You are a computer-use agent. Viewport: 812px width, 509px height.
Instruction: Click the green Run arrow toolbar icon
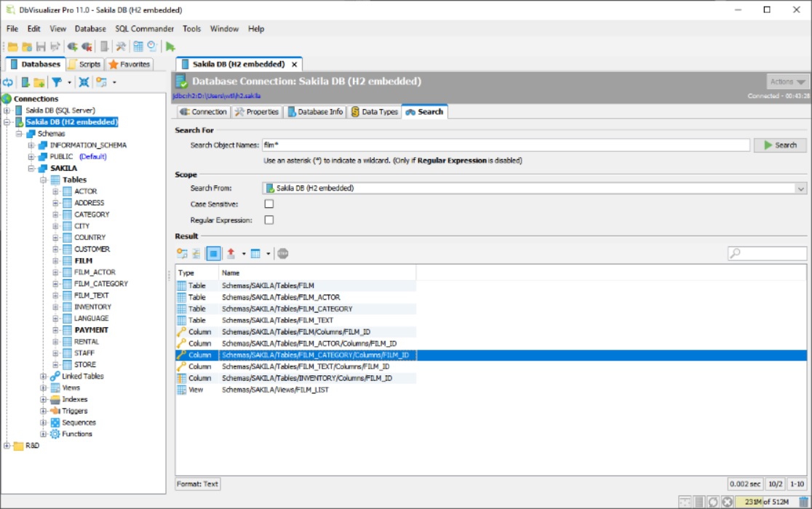click(170, 47)
